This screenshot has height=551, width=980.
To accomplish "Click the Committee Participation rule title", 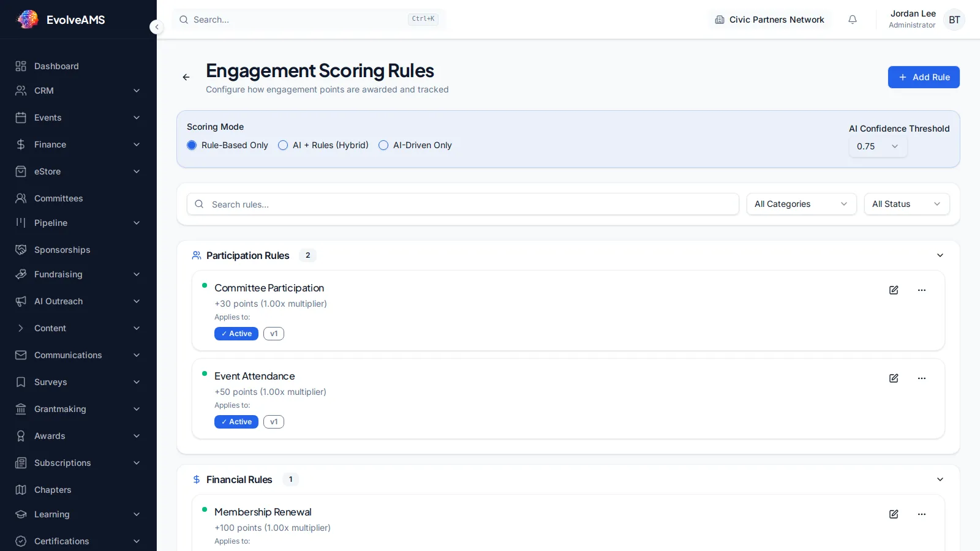I will 269,288.
